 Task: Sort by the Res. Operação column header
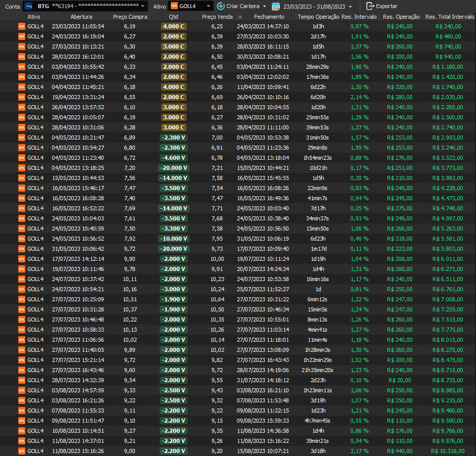tap(401, 17)
